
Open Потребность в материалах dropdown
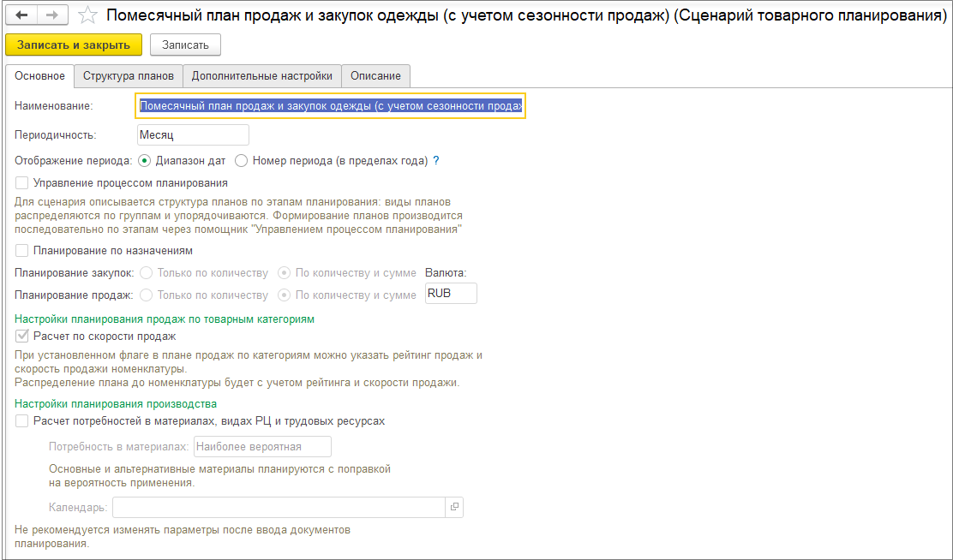(262, 447)
